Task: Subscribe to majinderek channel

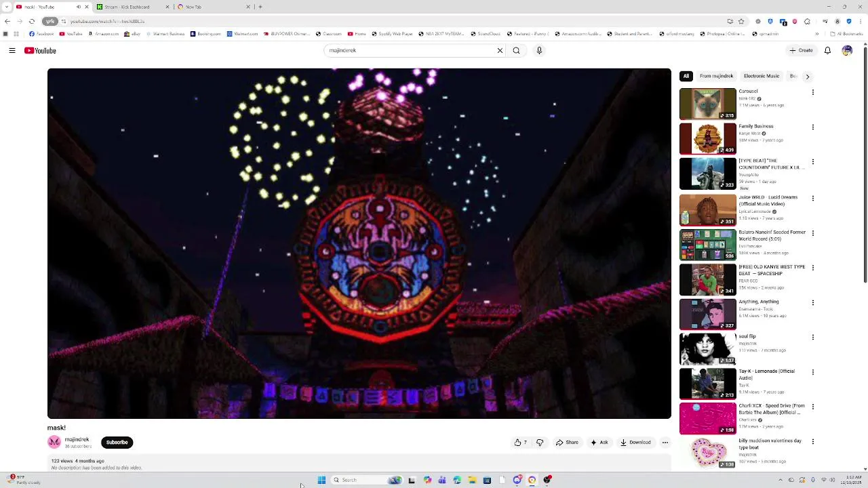Action: (x=117, y=443)
